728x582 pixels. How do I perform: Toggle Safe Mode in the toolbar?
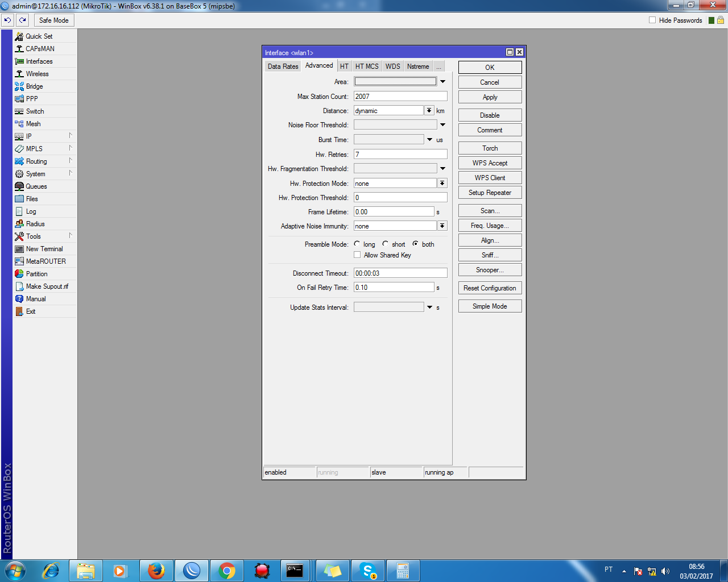coord(54,20)
